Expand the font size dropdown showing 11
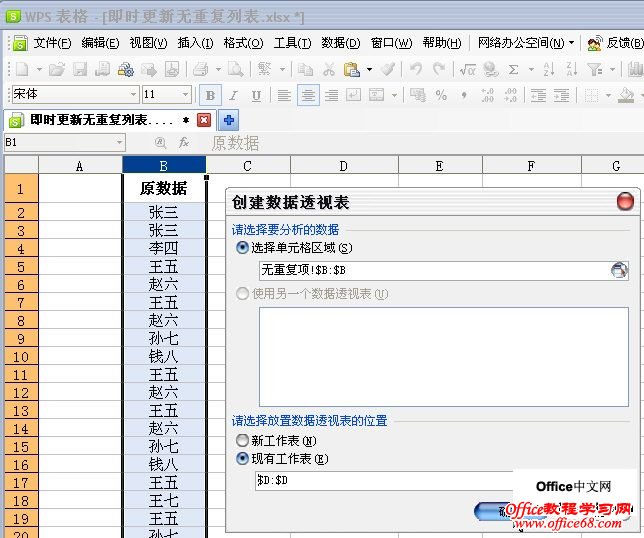Image resolution: width=644 pixels, height=538 pixels. pyautogui.click(x=185, y=94)
